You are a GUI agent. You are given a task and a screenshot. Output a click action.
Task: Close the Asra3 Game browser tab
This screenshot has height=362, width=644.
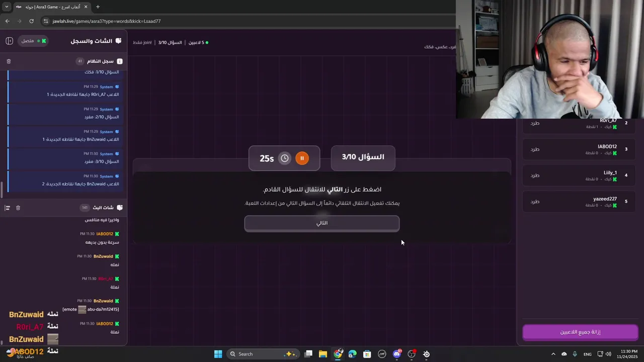[x=85, y=7]
